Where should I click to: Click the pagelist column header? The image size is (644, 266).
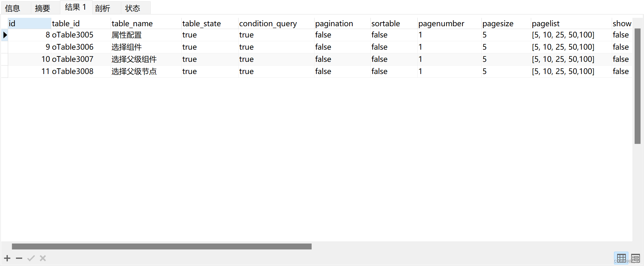[571, 23]
